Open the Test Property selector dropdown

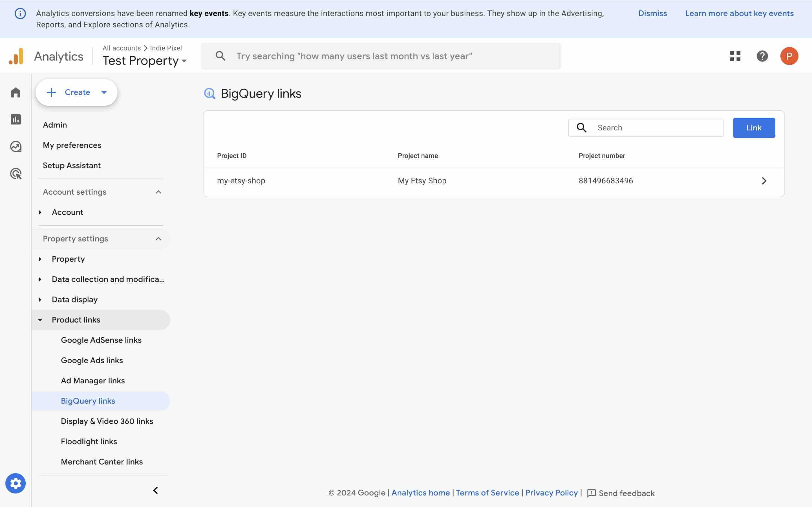pos(144,61)
